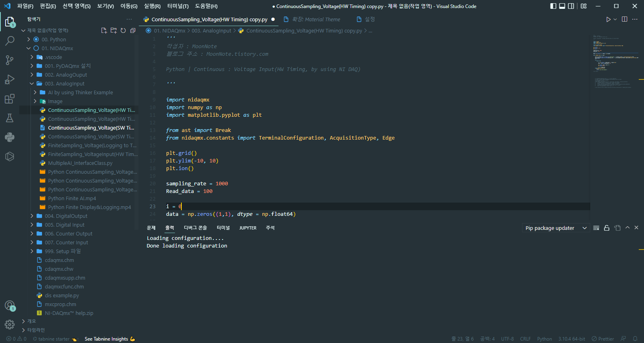Select Python 3.10.4 64-bit interpreter
The width and height of the screenshot is (644, 343).
pyautogui.click(x=571, y=339)
